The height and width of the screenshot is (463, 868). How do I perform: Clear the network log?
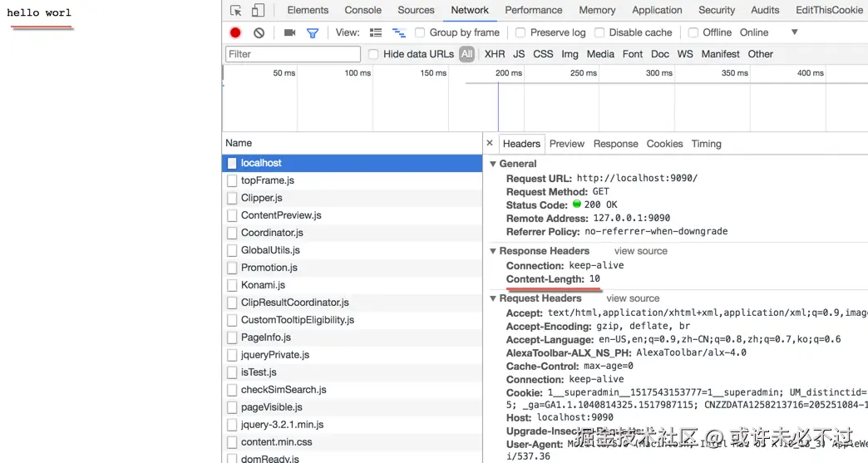pyautogui.click(x=259, y=32)
